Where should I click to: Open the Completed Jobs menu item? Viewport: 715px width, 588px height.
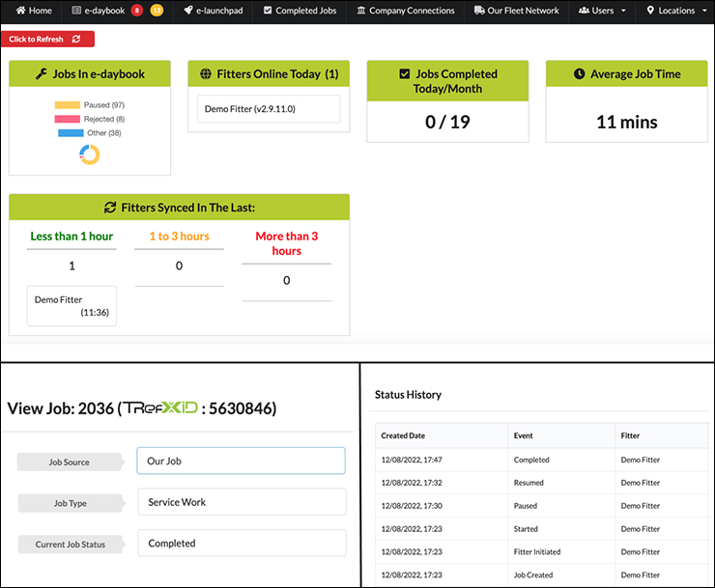tap(299, 11)
